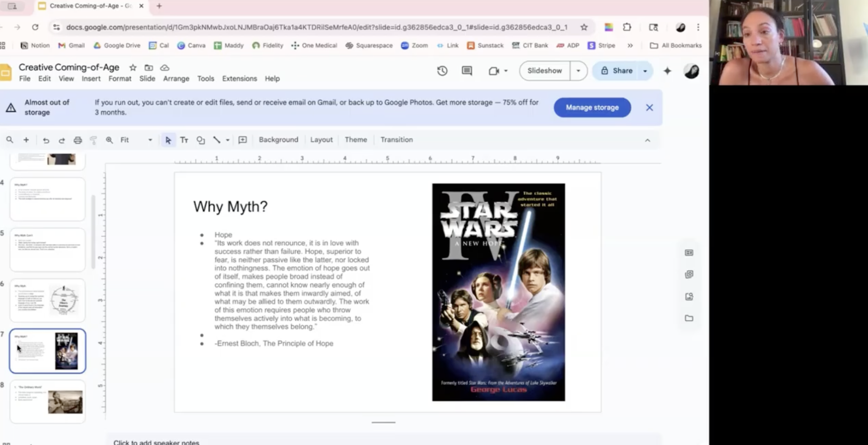Open the Insert menu
The image size is (868, 445).
(x=91, y=78)
